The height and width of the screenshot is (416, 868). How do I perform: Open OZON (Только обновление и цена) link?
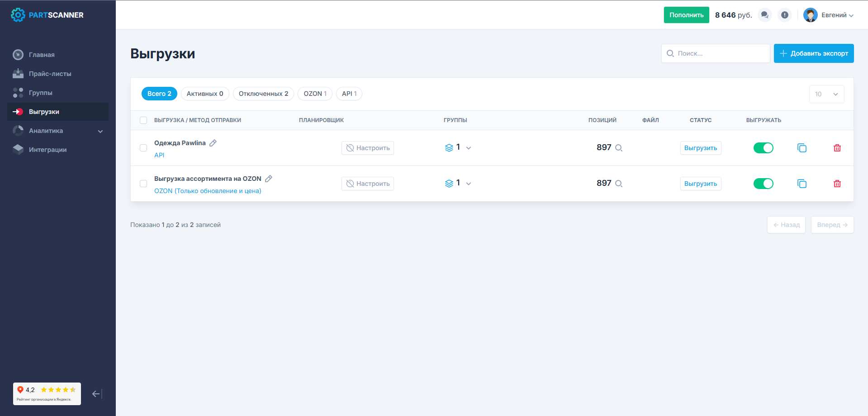[x=208, y=191]
